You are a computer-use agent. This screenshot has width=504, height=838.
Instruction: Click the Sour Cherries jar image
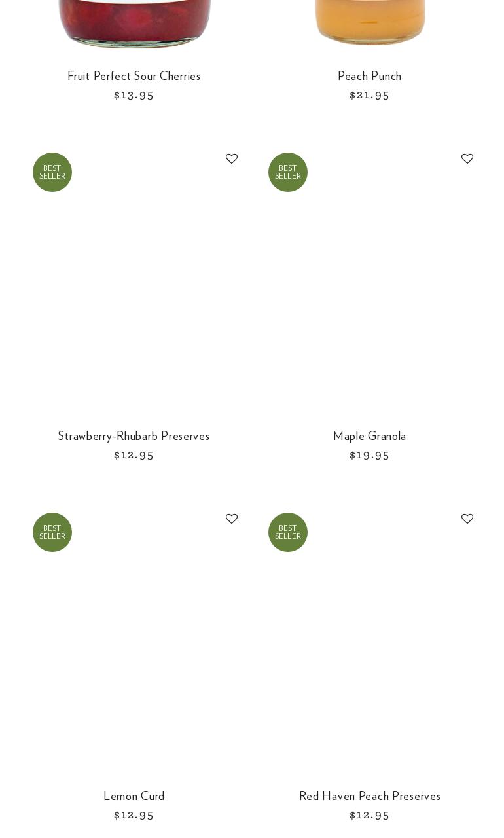tap(134, 23)
